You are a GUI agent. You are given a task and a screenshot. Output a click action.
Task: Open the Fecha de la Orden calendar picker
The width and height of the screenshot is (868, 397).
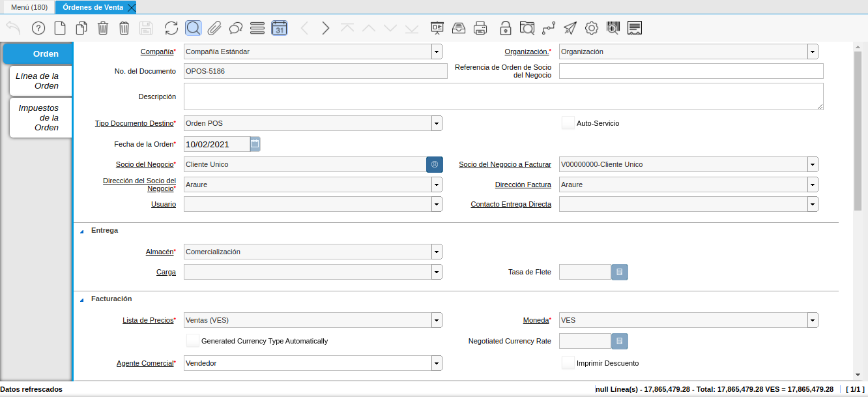[x=255, y=143]
